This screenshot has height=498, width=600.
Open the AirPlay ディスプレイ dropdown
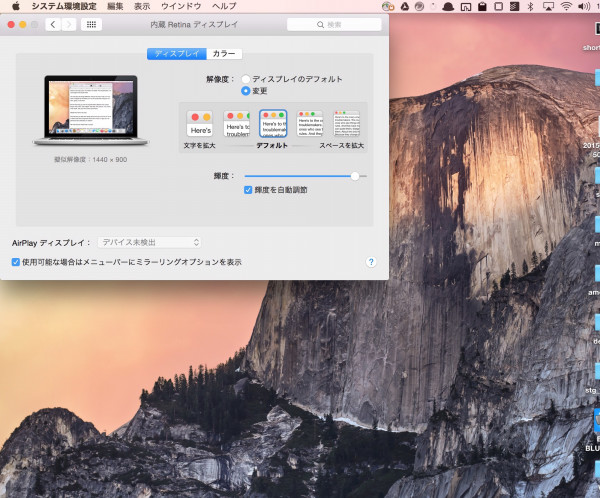150,242
